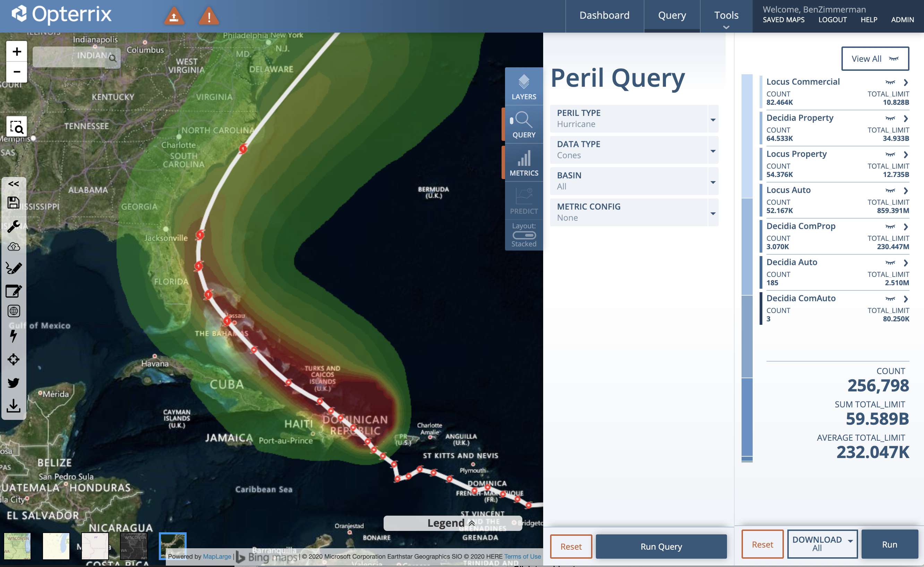Toggle visibility of Locus Commercial layer
The width and height of the screenshot is (924, 567).
point(890,82)
